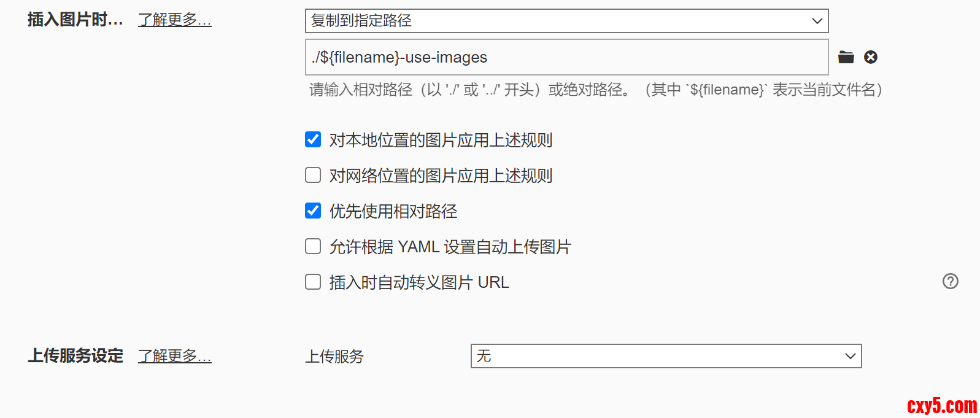The height and width of the screenshot is (418, 980).
Task: Enable 允许根据 YAML 设置自动上传图片
Action: 313,246
